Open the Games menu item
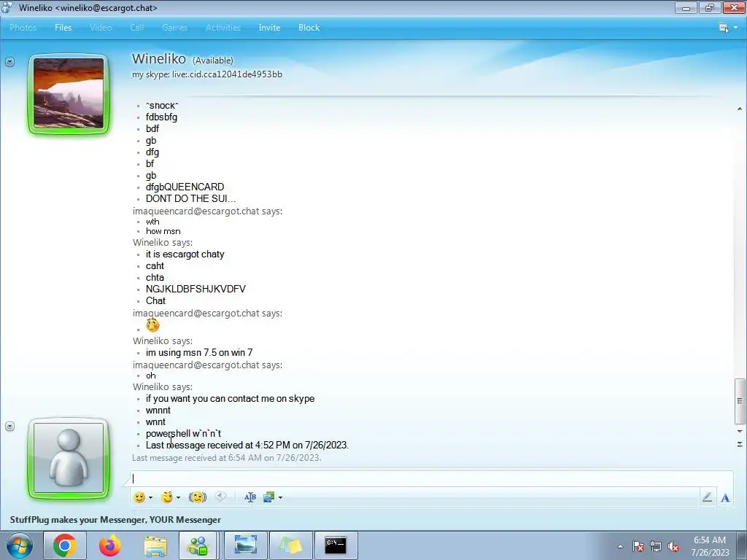The height and width of the screenshot is (560, 747). pos(174,28)
